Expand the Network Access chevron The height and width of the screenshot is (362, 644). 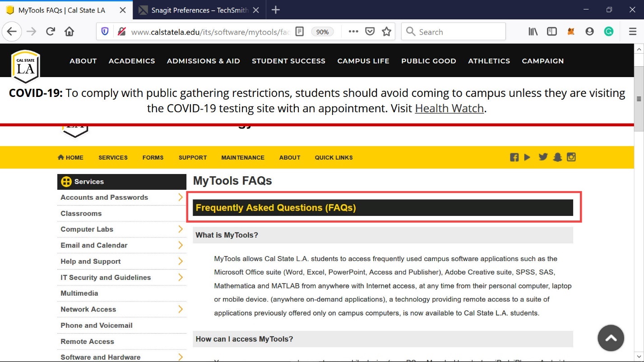[x=180, y=309]
